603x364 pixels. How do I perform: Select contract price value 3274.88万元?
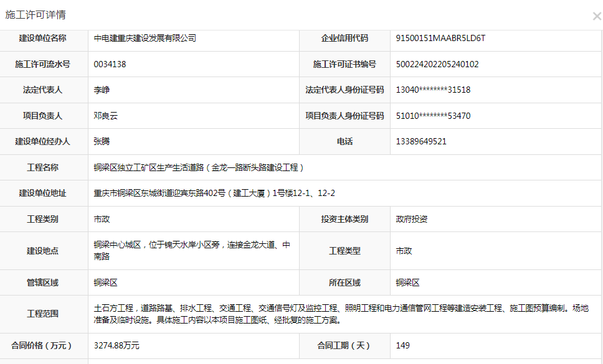(116, 345)
